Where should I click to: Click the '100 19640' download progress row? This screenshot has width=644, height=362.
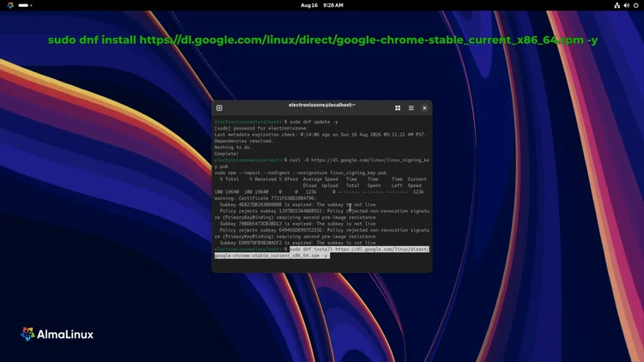point(319,192)
